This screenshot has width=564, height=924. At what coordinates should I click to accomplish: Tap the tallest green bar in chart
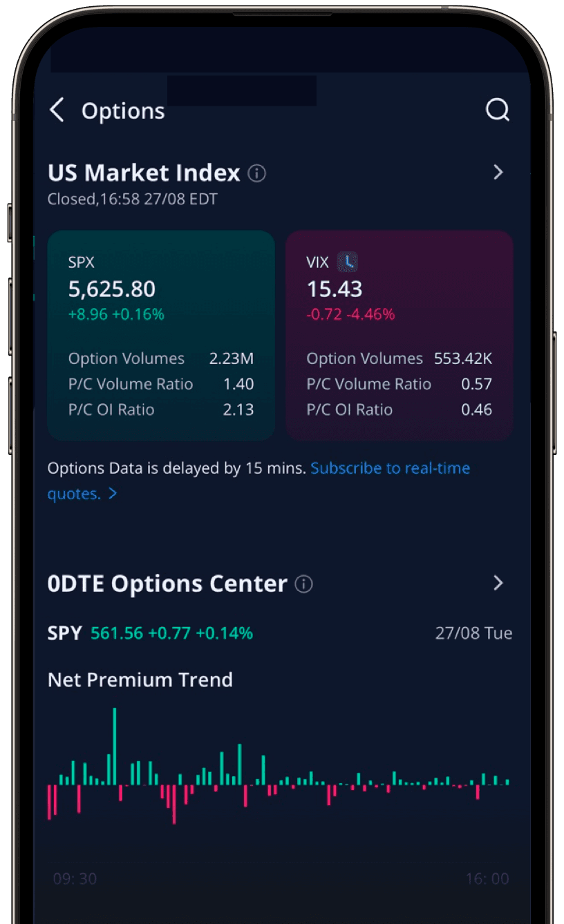click(x=115, y=746)
